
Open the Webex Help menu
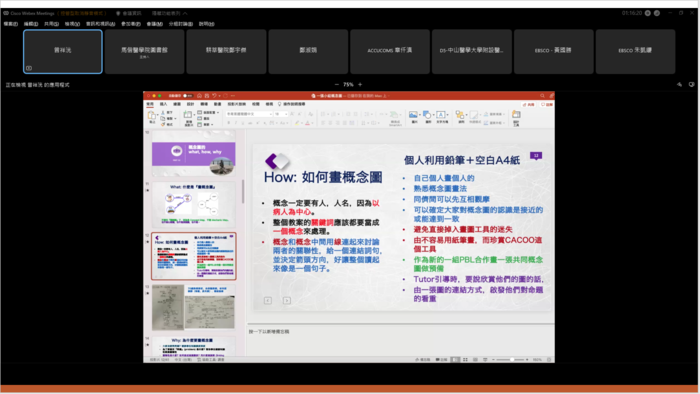206,24
